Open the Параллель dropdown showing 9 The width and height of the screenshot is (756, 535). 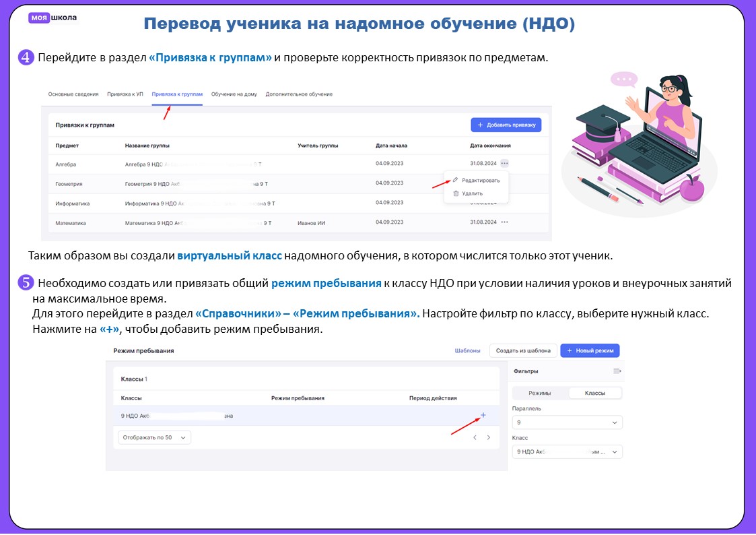pos(567,422)
